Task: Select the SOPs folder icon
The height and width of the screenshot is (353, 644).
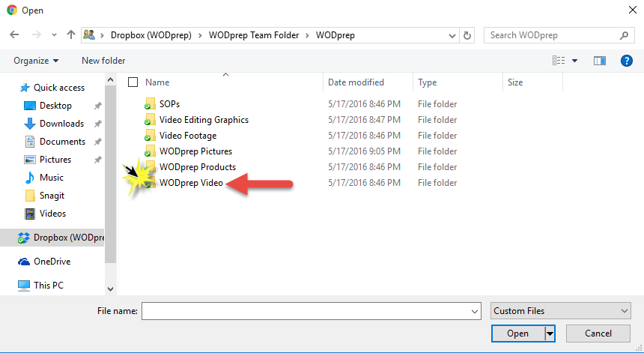Action: (x=150, y=104)
